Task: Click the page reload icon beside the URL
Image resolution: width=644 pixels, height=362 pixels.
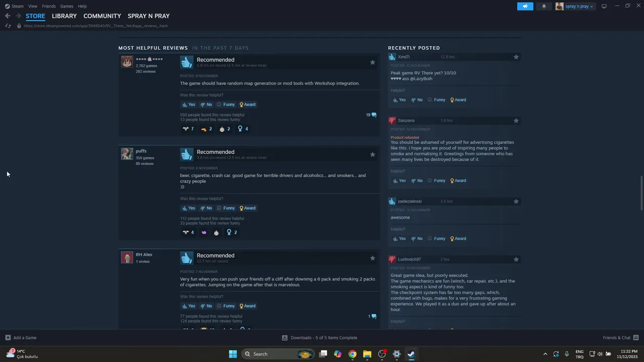Action: pyautogui.click(x=8, y=26)
